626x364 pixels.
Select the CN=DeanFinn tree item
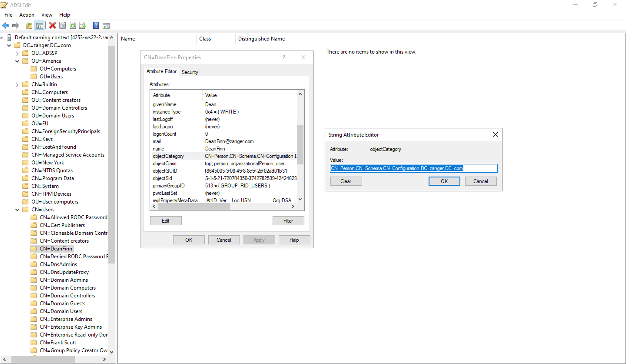pos(56,248)
